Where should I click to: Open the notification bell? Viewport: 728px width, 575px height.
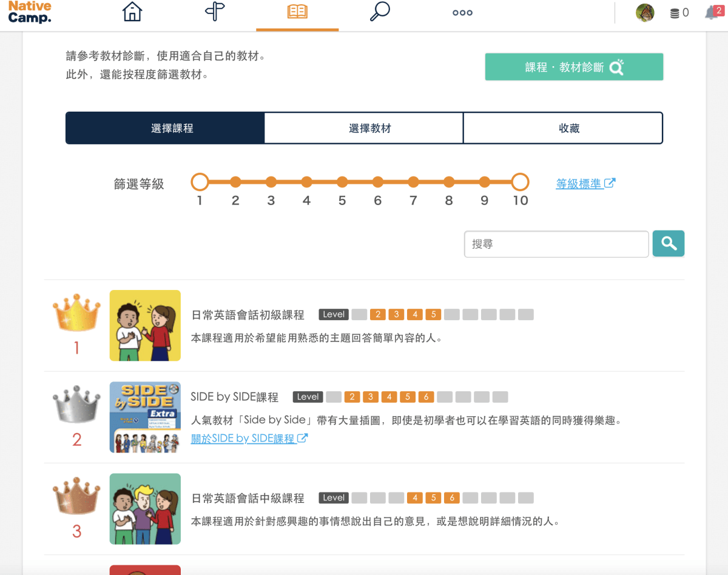712,13
